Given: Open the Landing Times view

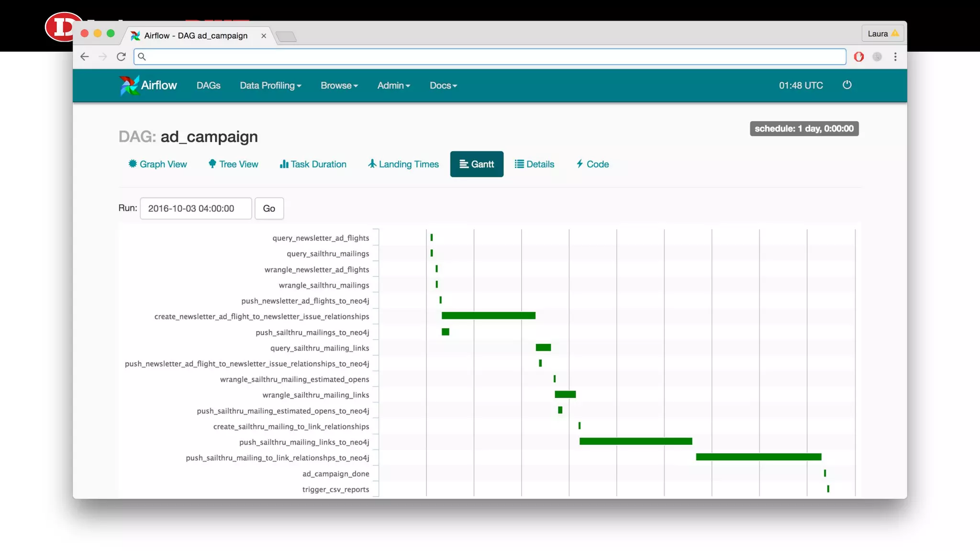Looking at the screenshot, I should [403, 164].
